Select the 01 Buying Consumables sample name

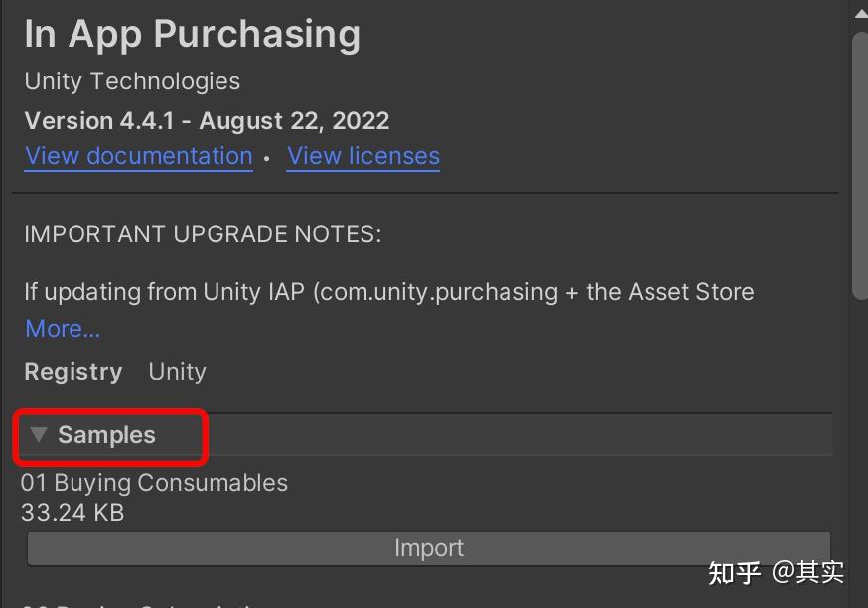[154, 483]
